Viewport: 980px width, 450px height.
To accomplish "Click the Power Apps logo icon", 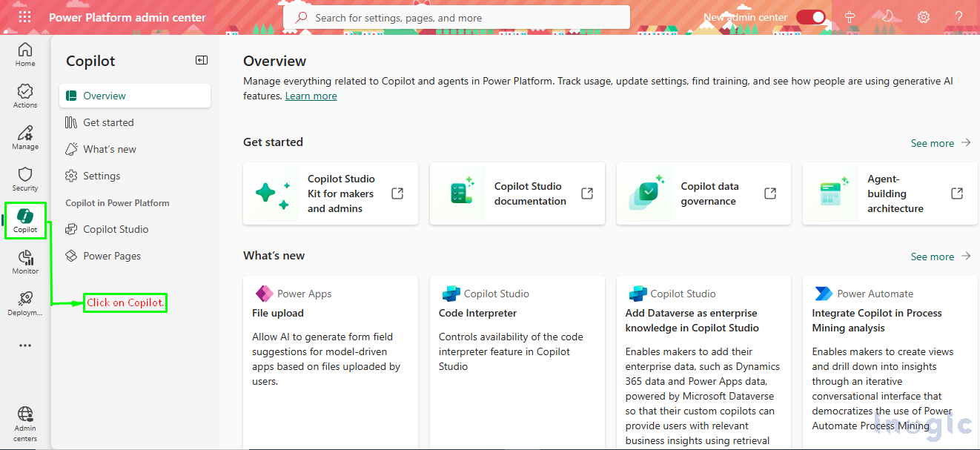I will pyautogui.click(x=264, y=294).
